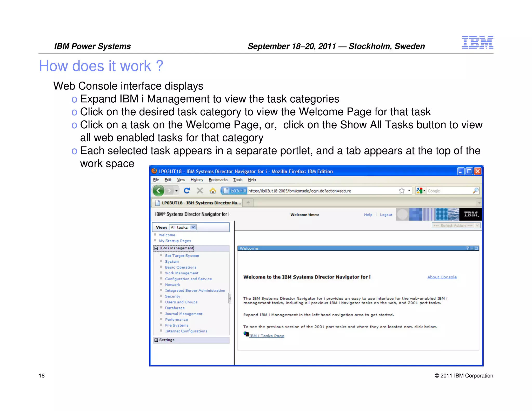Click the Logout link
Image resolution: width=532 pixels, height=411 pixels.
[x=386, y=215]
